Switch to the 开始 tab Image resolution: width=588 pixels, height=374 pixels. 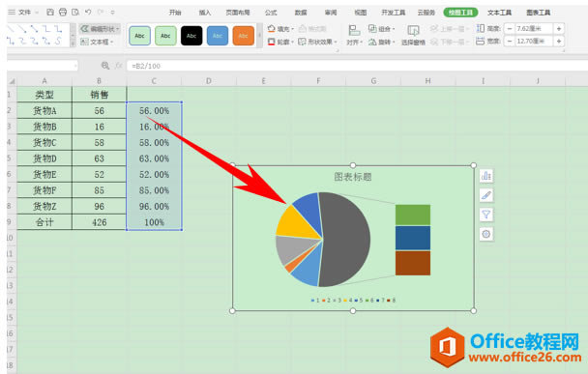coord(175,13)
